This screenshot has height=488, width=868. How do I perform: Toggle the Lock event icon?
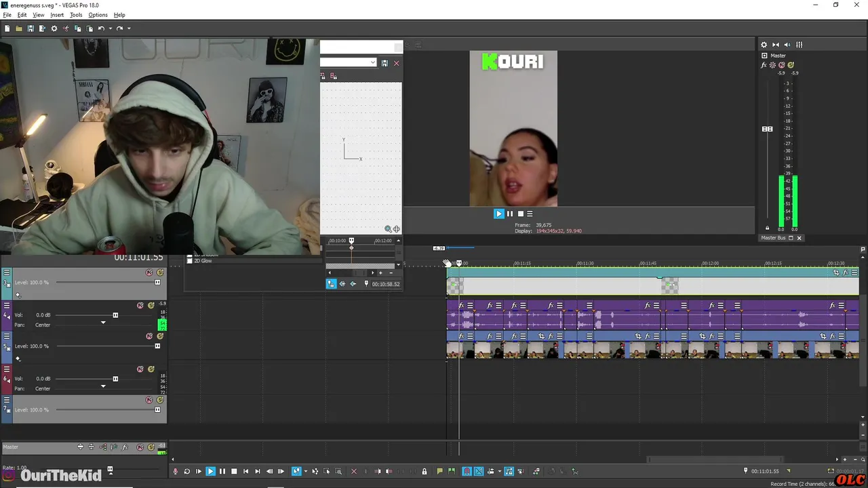point(425,471)
